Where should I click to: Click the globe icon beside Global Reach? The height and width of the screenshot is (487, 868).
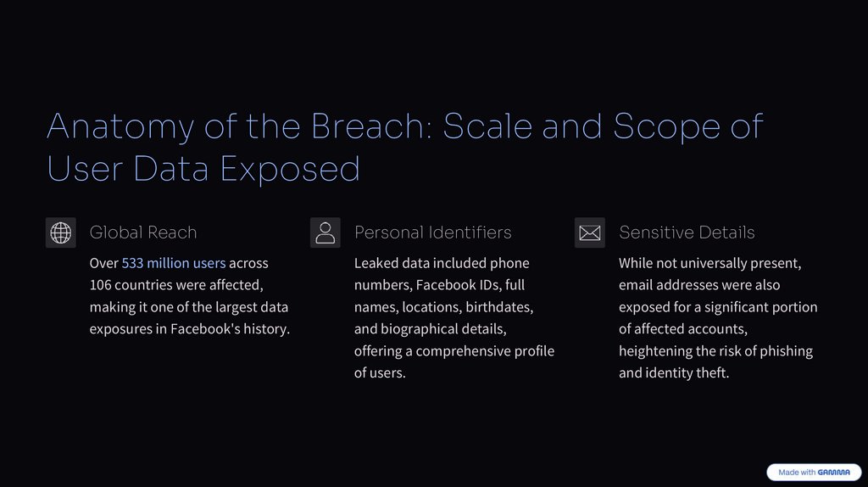click(x=61, y=232)
